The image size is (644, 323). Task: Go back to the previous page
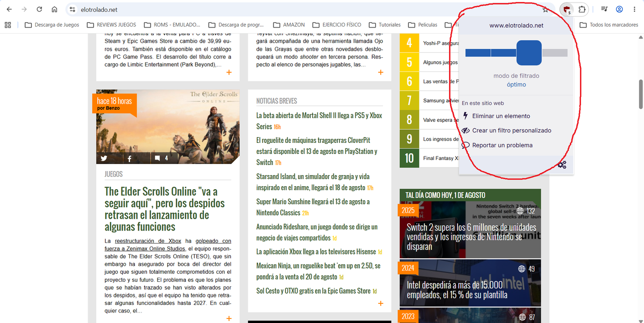point(9,10)
